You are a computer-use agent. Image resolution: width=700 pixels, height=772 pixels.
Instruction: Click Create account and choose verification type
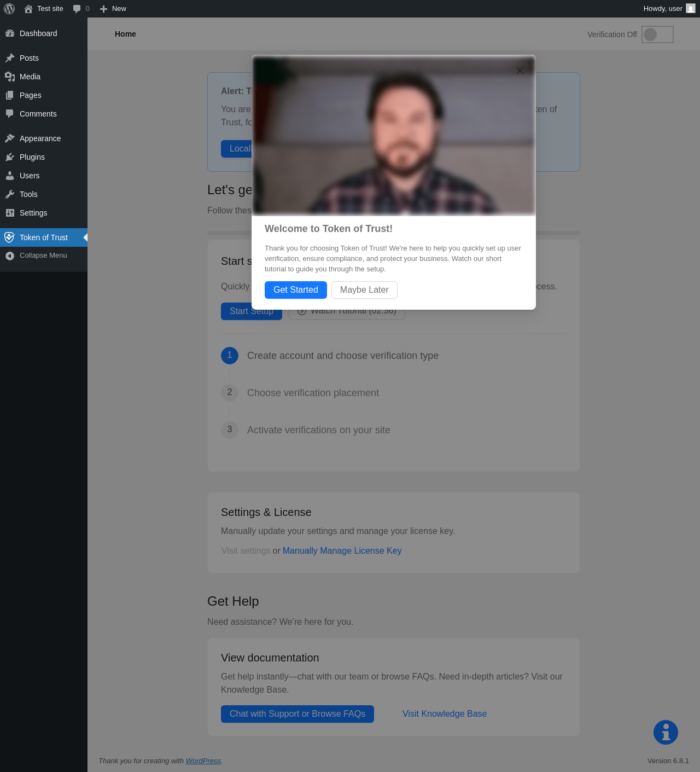click(x=343, y=356)
